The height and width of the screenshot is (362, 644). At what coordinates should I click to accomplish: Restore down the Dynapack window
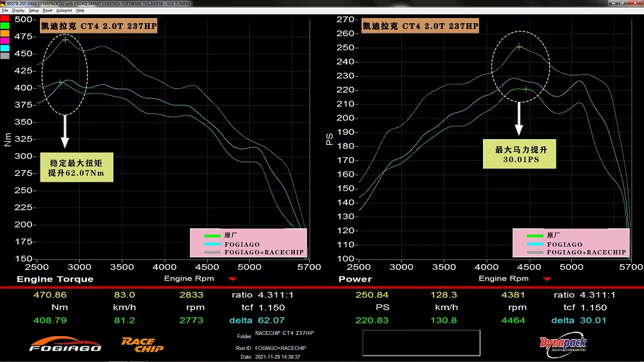coord(622,3)
